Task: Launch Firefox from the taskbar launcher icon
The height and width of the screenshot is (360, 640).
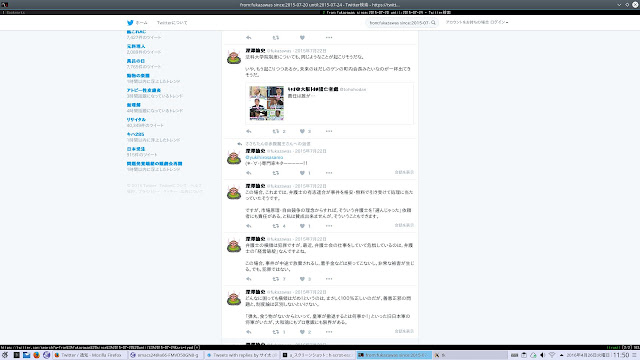Action: point(36,355)
